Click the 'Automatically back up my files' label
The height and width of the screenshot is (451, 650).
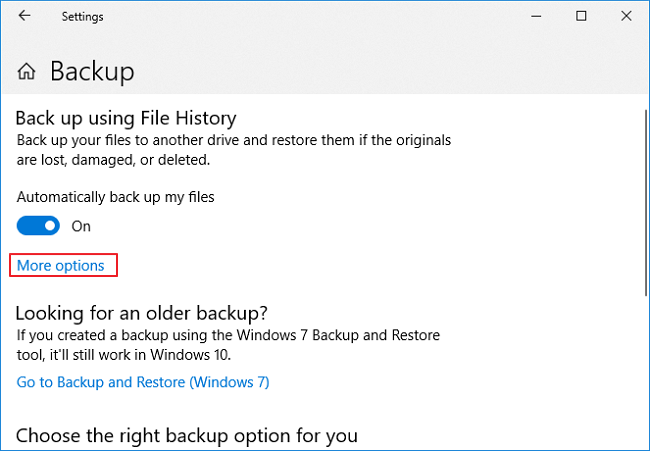(x=116, y=197)
